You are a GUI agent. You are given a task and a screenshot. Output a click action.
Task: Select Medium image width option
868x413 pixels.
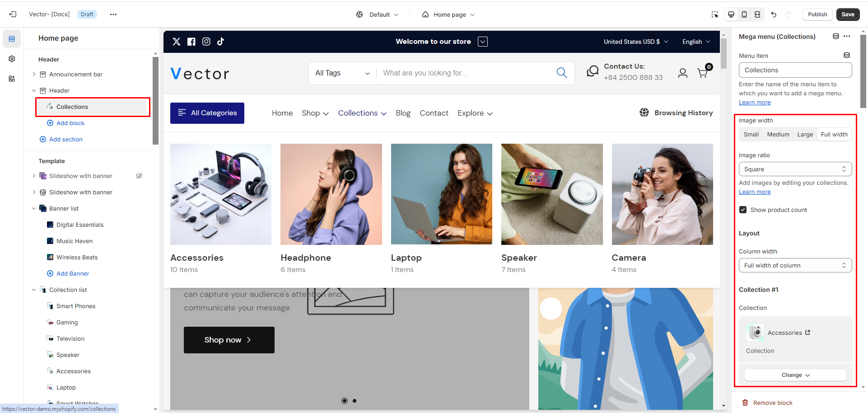pyautogui.click(x=778, y=134)
